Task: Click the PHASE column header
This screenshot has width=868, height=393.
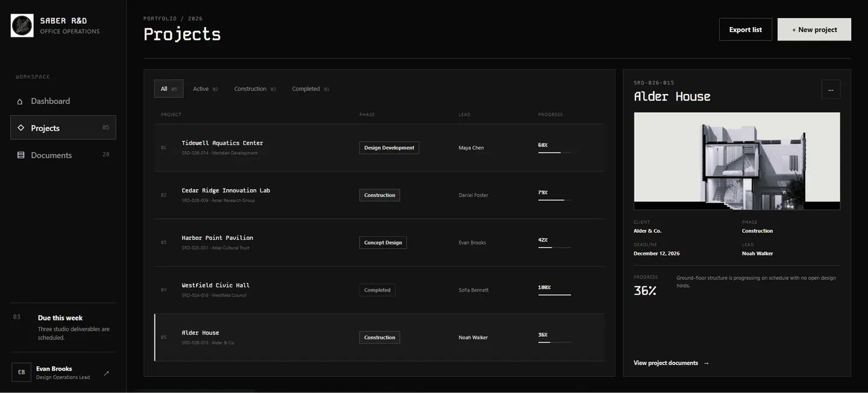Action: [367, 115]
